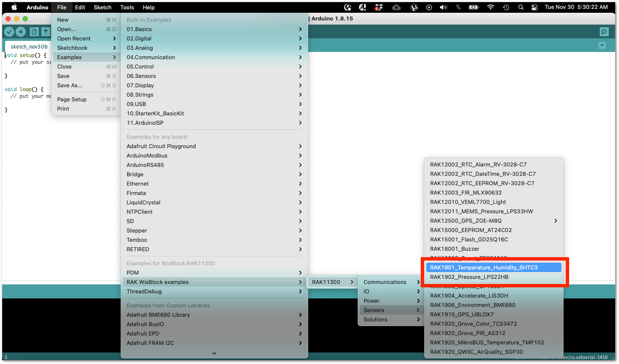Click the Upload arrow toolbar icon
Viewport: 619px width, 364px height.
20,32
